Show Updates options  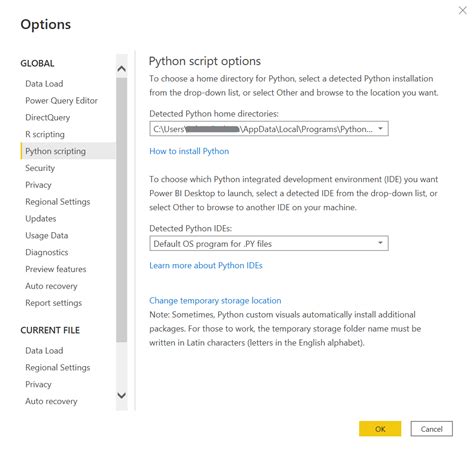pos(41,219)
